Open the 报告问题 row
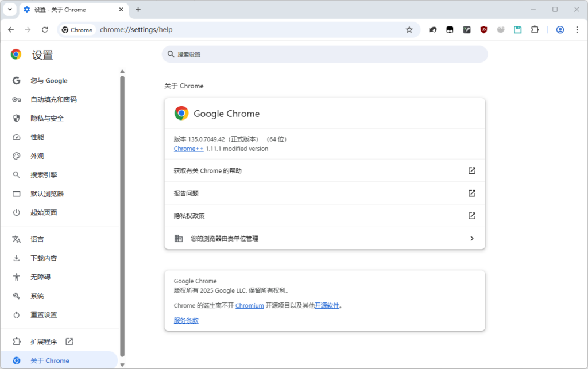The width and height of the screenshot is (588, 369). pyautogui.click(x=325, y=193)
